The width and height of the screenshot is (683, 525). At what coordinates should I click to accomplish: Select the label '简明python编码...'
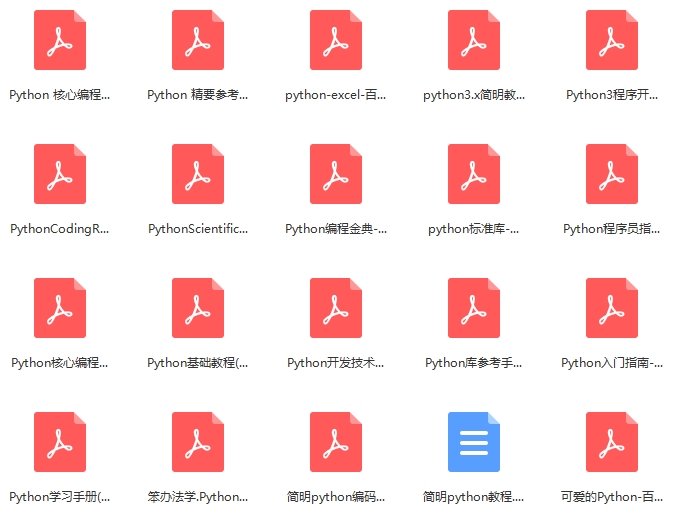coord(336,497)
